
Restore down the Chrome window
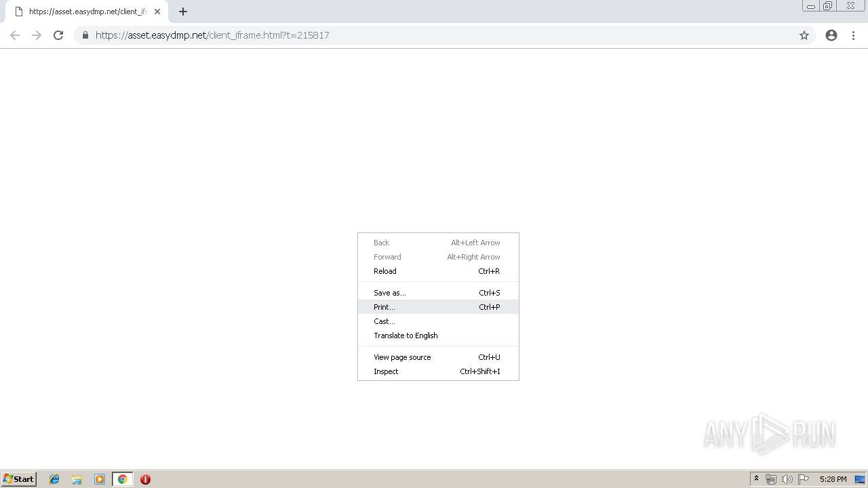(828, 6)
